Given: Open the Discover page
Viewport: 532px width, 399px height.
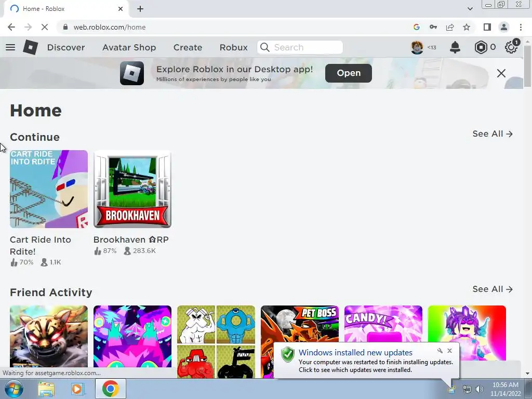Looking at the screenshot, I should point(66,47).
